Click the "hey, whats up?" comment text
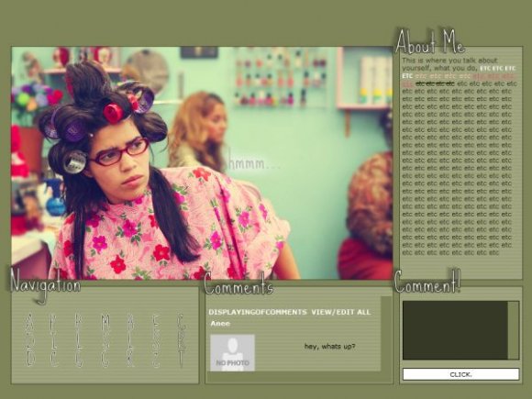 pos(330,347)
